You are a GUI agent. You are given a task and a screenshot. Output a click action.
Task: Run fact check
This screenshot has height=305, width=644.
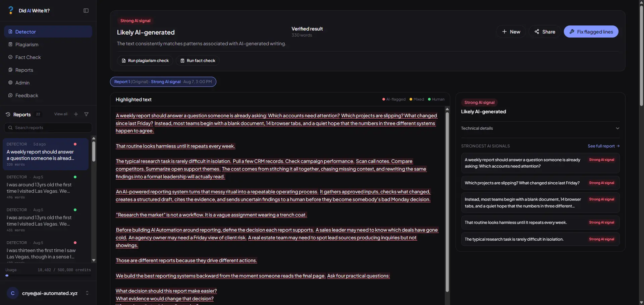(x=198, y=61)
